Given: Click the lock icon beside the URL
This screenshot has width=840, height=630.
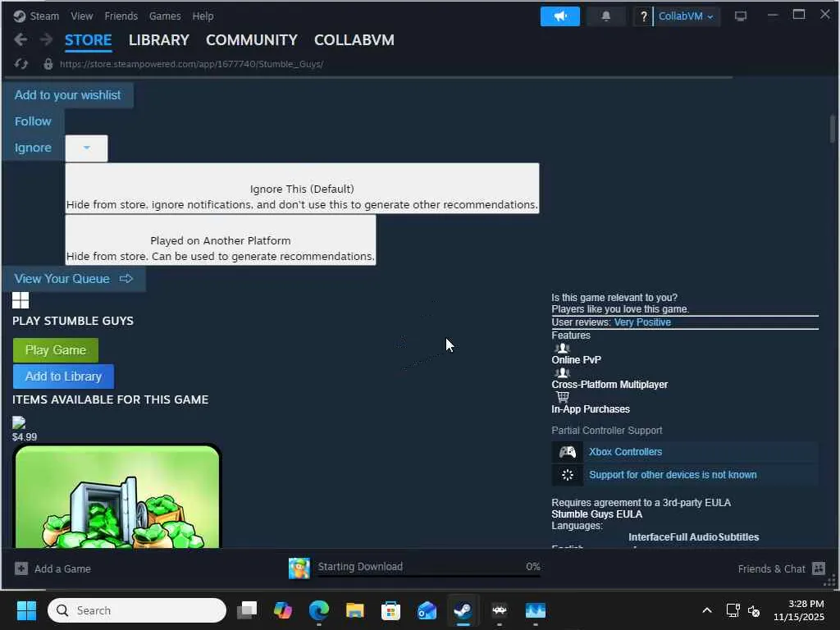Looking at the screenshot, I should (48, 64).
